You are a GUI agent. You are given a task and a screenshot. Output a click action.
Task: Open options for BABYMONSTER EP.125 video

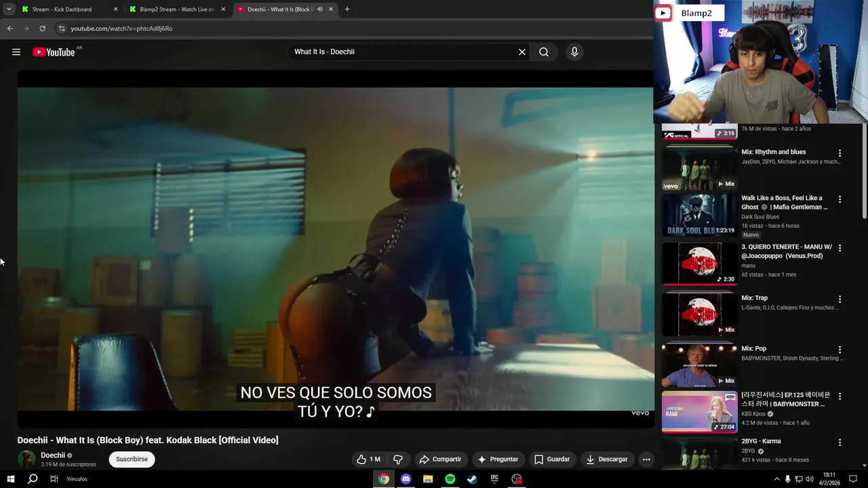[x=840, y=396]
